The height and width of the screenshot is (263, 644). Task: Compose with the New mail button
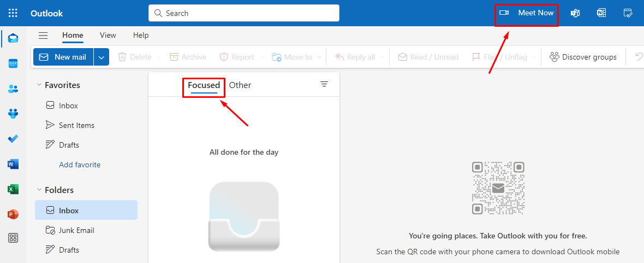pyautogui.click(x=63, y=57)
